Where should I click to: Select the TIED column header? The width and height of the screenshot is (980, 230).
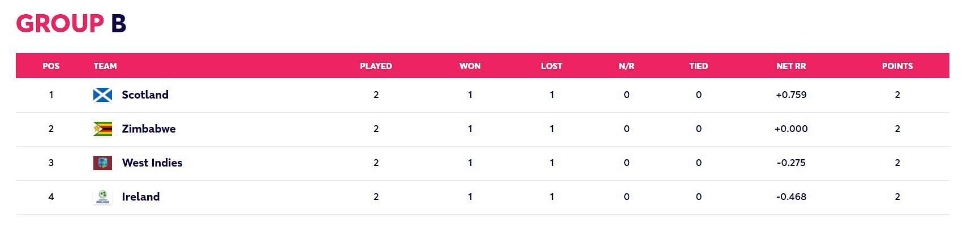(x=699, y=66)
